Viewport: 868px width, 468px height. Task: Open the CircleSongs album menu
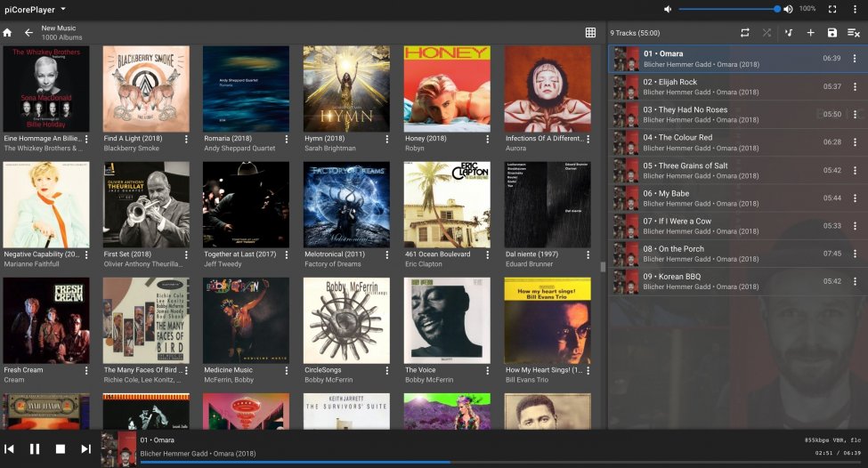pos(387,370)
